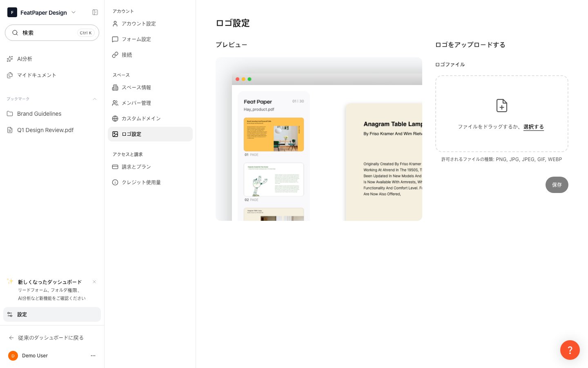The width and height of the screenshot is (588, 368).
Task: Click the Demo User avatar
Action: 13,356
